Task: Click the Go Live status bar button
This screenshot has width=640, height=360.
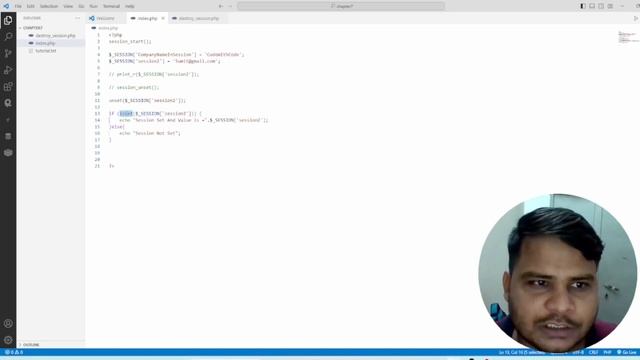Action: click(x=627, y=352)
